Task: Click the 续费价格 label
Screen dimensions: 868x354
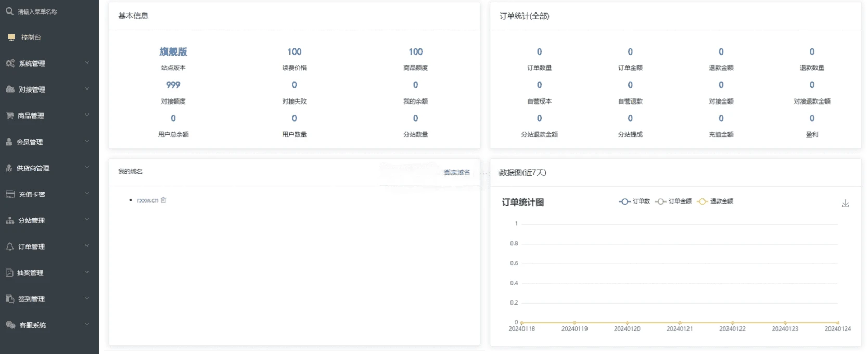Action: [295, 68]
